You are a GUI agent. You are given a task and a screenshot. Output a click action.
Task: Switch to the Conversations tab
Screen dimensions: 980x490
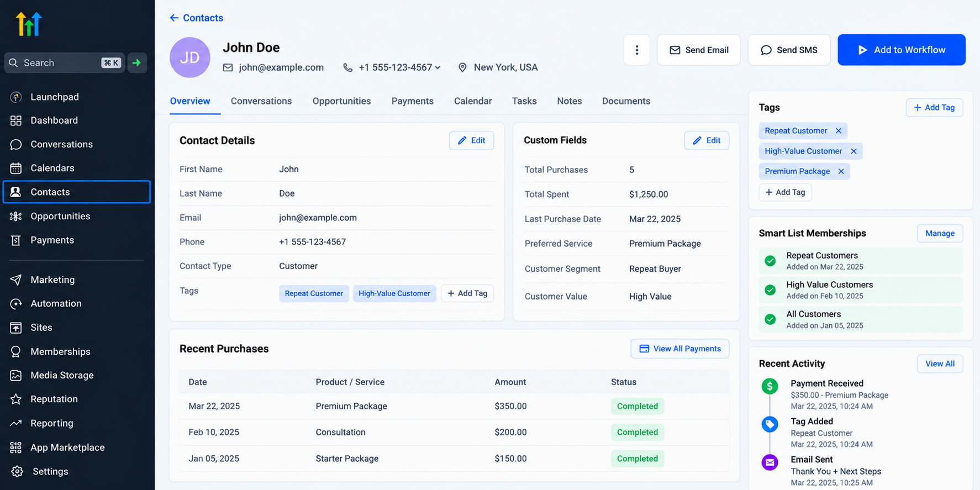coord(261,101)
